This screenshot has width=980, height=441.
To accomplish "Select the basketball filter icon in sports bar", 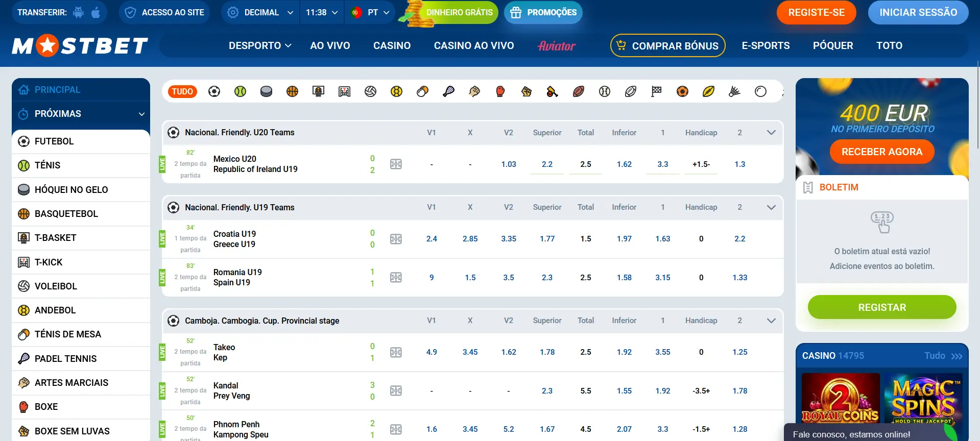I will coord(293,91).
